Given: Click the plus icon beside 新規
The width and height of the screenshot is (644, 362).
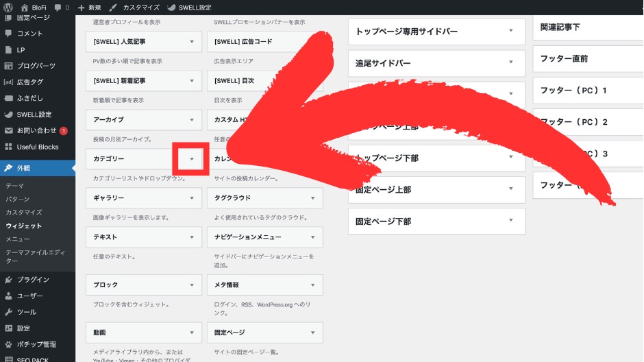Looking at the screenshot, I should [x=81, y=8].
